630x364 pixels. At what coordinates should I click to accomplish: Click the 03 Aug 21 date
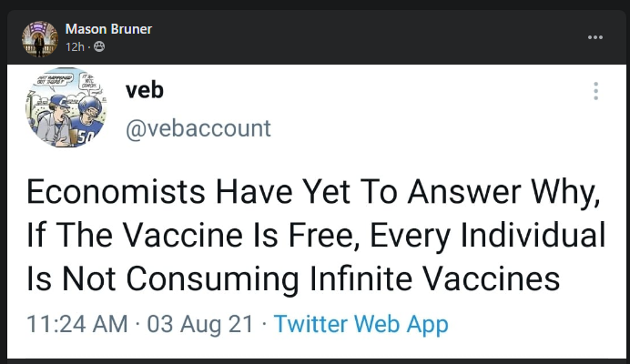point(200,324)
